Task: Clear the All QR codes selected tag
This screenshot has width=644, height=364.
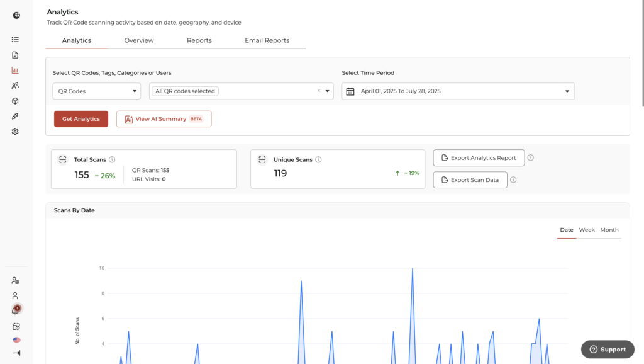Action: pos(319,91)
